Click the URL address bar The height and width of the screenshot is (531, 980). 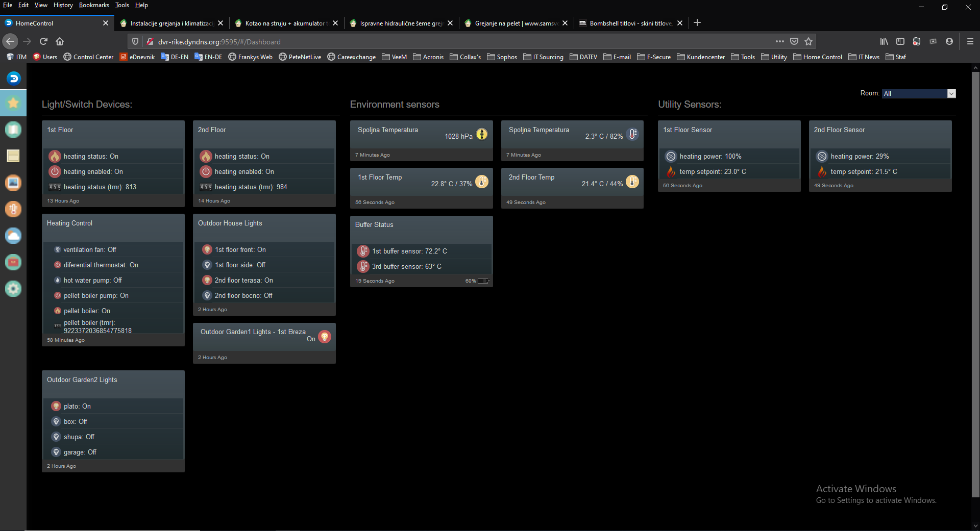pos(459,42)
